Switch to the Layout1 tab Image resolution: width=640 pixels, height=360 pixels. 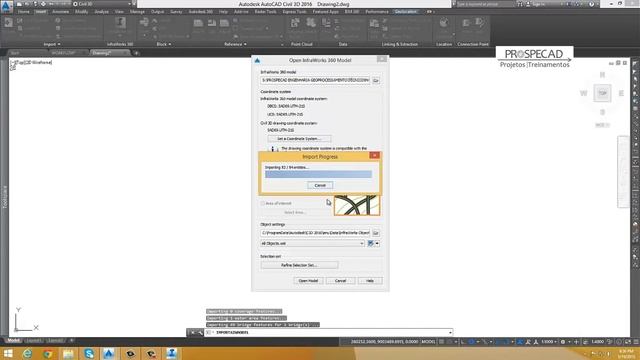click(x=33, y=340)
